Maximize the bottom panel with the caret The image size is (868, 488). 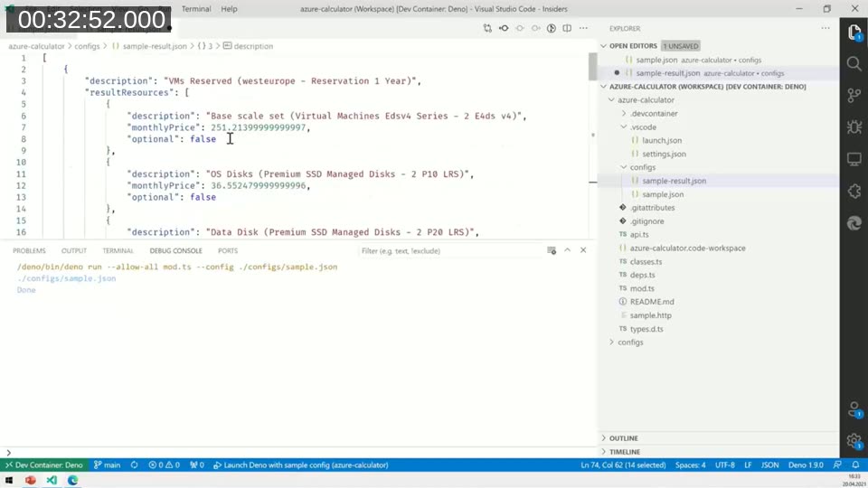(x=568, y=250)
